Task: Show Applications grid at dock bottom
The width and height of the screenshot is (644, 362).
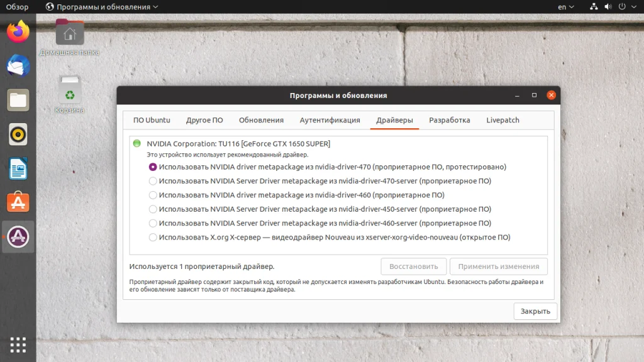Action: pos(17,344)
